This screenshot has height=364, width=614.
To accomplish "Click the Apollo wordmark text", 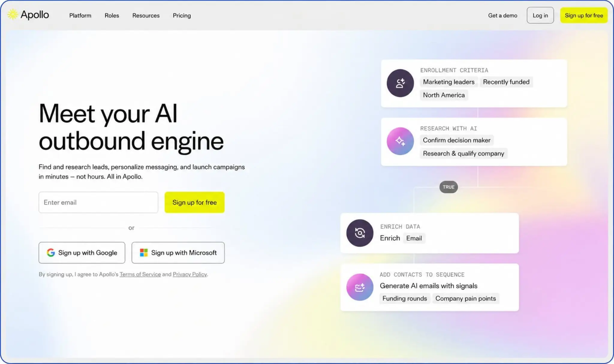I will coord(35,15).
